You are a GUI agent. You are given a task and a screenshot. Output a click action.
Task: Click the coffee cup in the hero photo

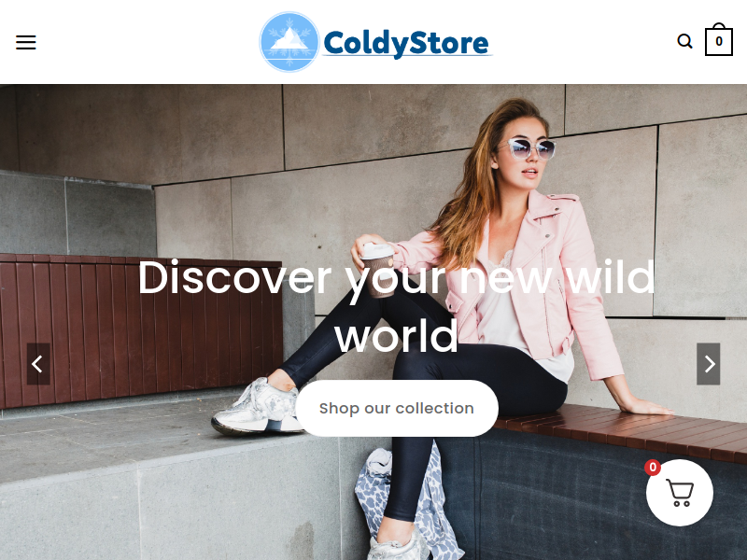[x=378, y=270]
